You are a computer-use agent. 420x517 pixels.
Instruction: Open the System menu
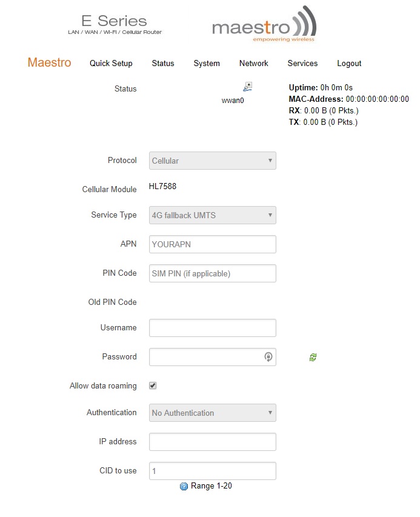tap(207, 63)
